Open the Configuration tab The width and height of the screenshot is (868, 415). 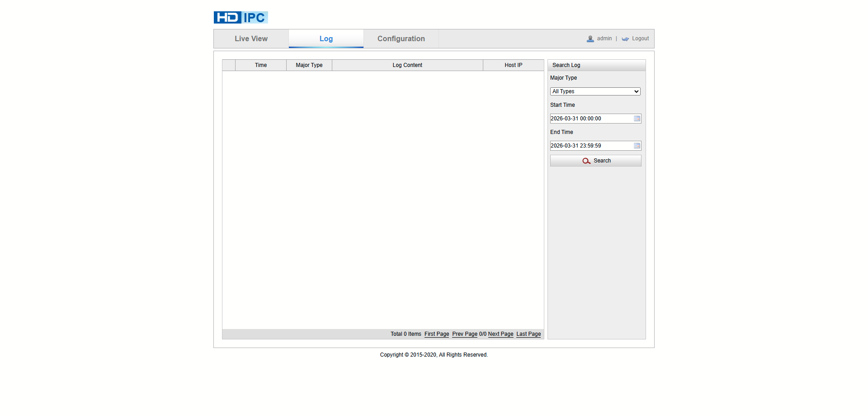pyautogui.click(x=401, y=39)
